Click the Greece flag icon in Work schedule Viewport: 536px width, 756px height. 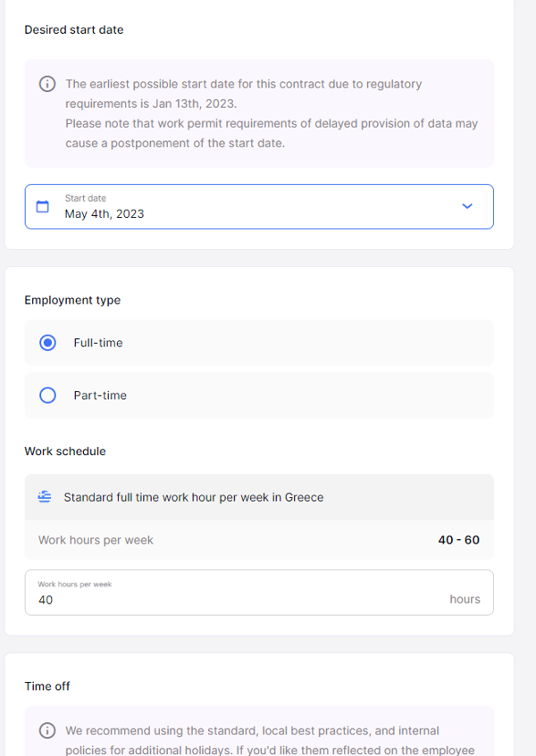pyautogui.click(x=45, y=496)
